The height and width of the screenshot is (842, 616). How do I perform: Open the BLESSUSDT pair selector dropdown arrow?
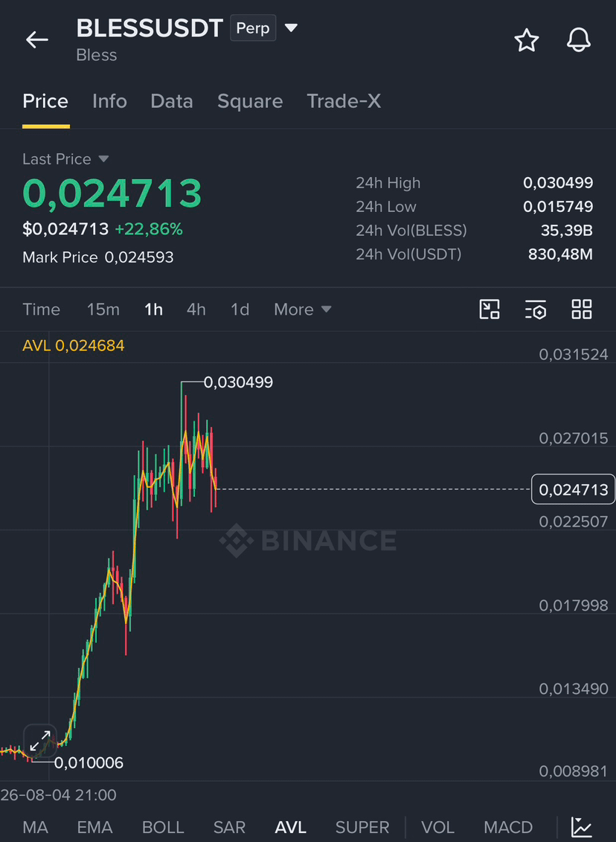(x=291, y=28)
